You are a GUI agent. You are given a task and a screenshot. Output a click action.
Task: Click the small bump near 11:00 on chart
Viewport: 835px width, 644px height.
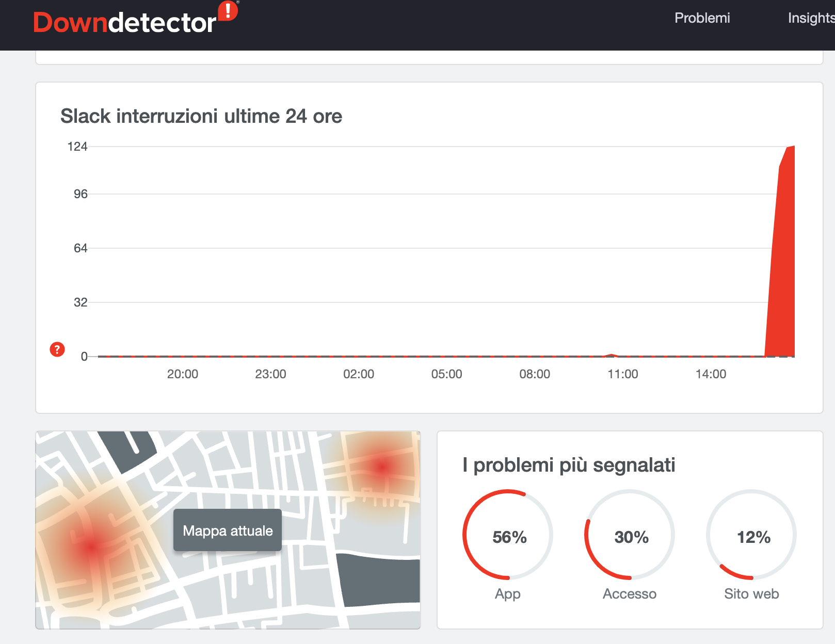pyautogui.click(x=612, y=355)
